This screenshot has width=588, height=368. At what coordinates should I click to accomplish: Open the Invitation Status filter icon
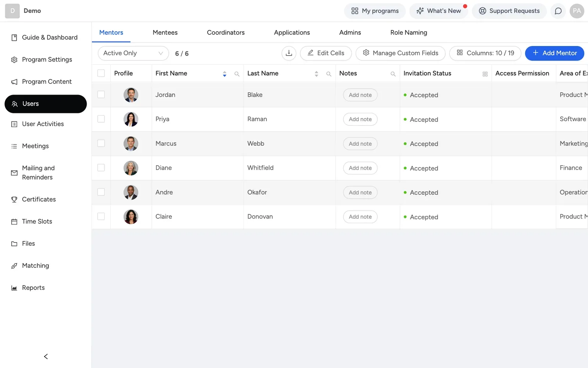[485, 74]
